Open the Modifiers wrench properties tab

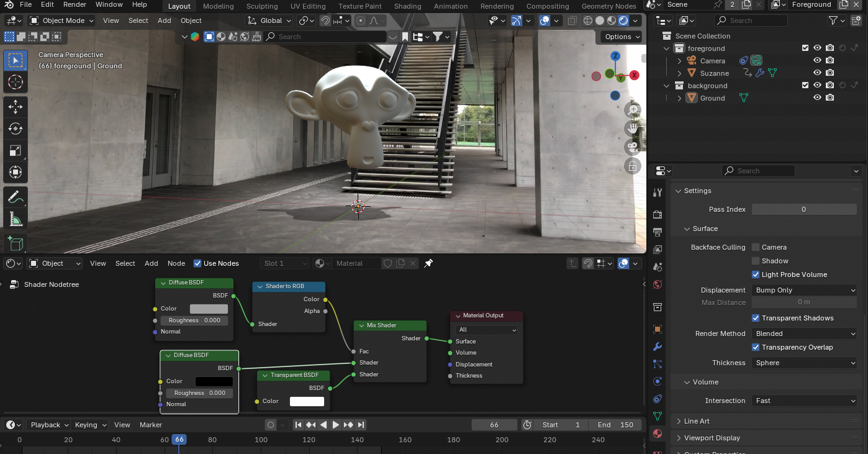coord(658,346)
